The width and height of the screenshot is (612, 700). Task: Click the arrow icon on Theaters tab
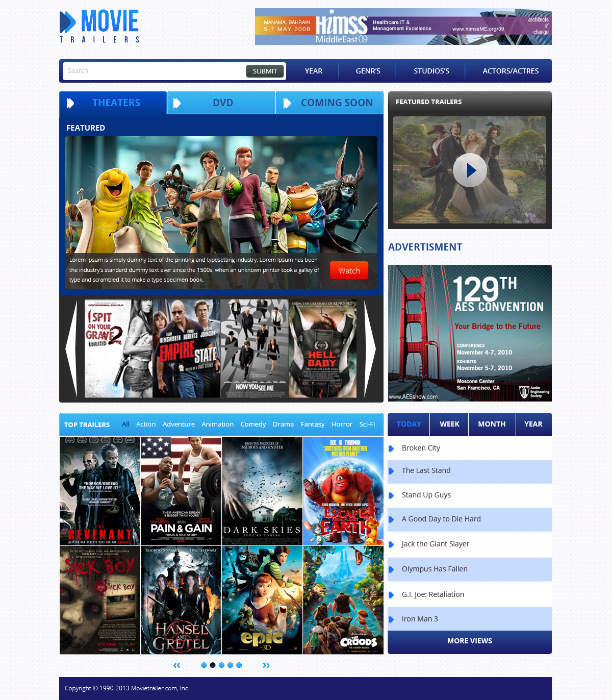[x=70, y=103]
